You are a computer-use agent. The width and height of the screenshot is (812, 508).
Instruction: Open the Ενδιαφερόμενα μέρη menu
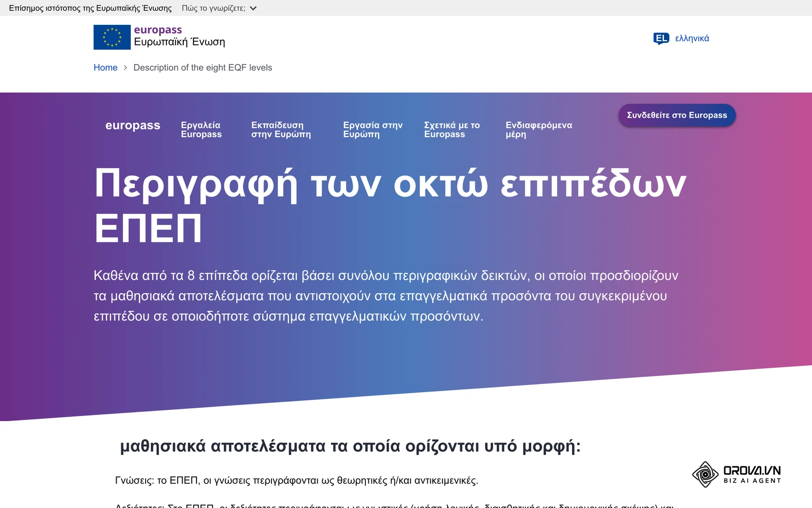pyautogui.click(x=539, y=130)
